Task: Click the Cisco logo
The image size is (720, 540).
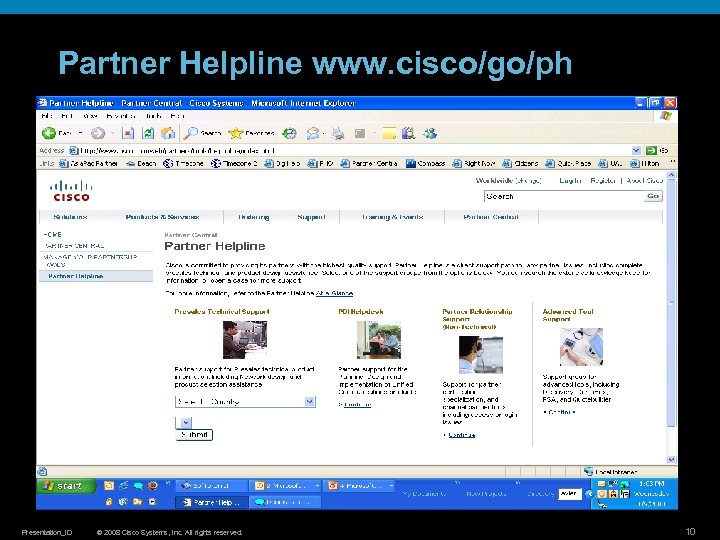Action: (71, 191)
